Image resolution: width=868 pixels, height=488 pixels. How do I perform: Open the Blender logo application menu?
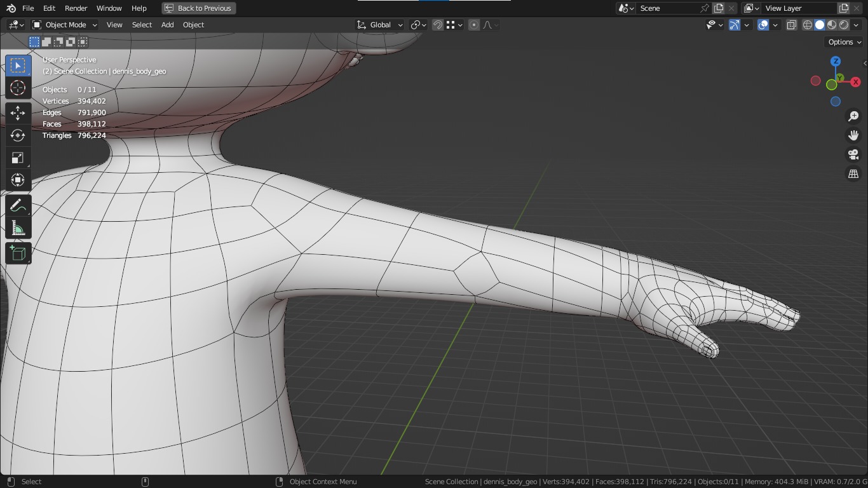coord(11,8)
